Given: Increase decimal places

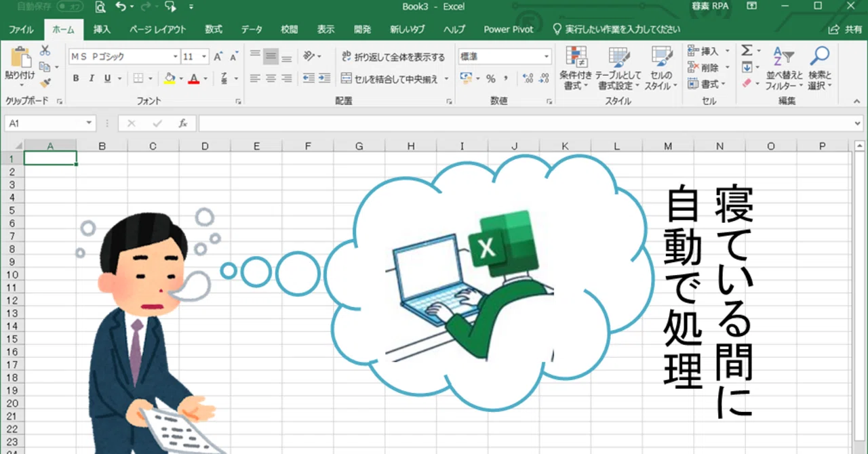Looking at the screenshot, I should [x=529, y=79].
